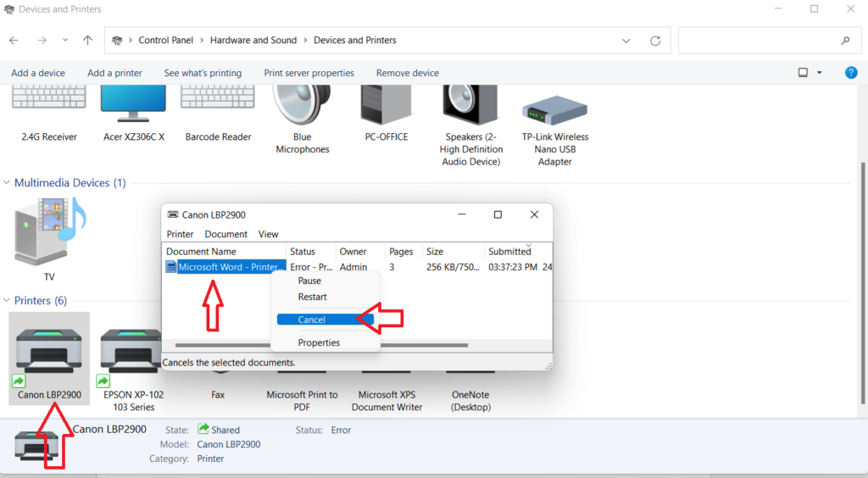868x478 pixels.
Task: Select the Speakers High Definition Audio icon
Action: 470,105
